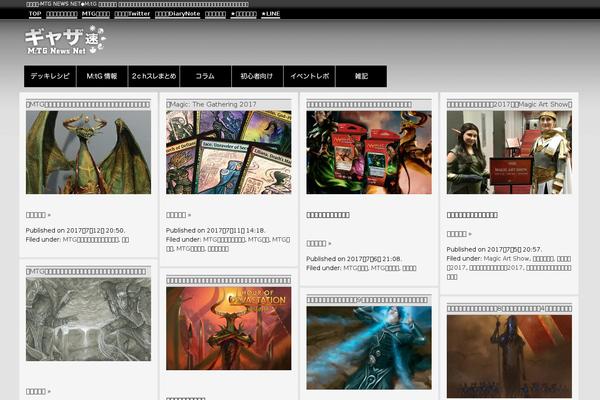Open the 初心者向け menu tab
600x400 pixels.
point(258,76)
